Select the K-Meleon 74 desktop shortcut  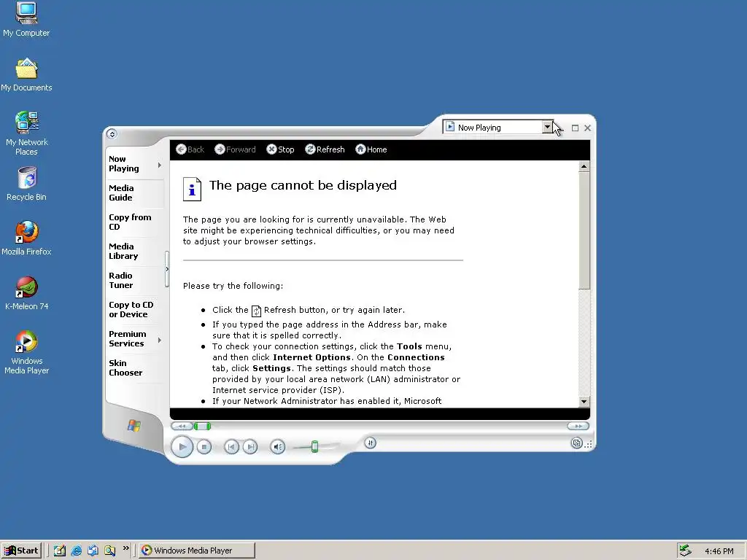pyautogui.click(x=26, y=293)
